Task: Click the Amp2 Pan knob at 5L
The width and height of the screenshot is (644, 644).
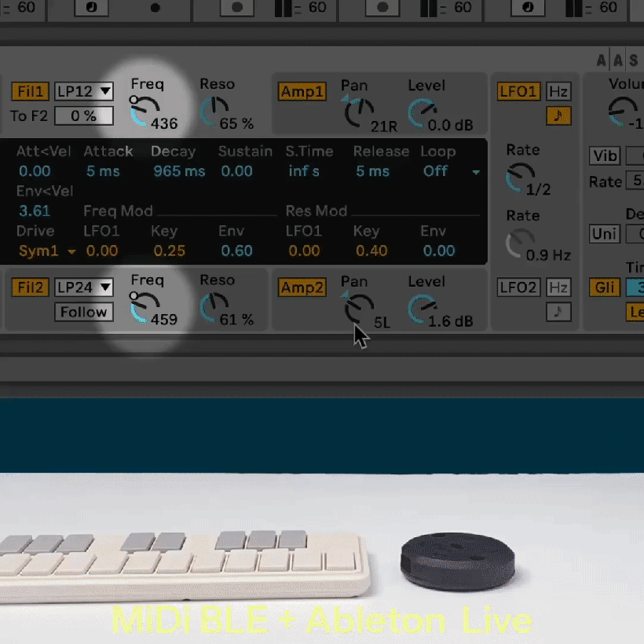Action: coord(359,309)
